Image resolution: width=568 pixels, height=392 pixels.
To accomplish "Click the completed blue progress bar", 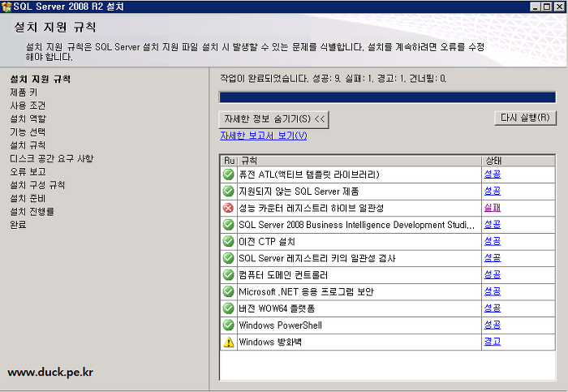I will 387,97.
